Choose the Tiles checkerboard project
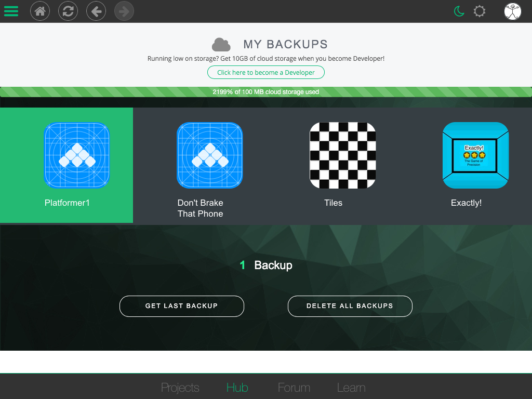Image resolution: width=532 pixels, height=399 pixels. [x=343, y=155]
